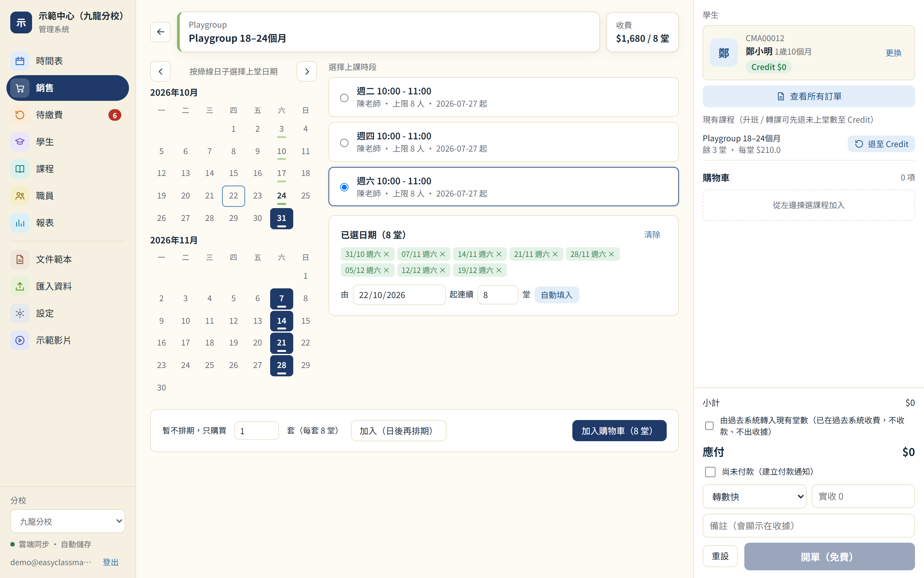The width and height of the screenshot is (924, 578).
Task: Select 週四 10:00 - 11:00 time slot
Action: pos(503,142)
